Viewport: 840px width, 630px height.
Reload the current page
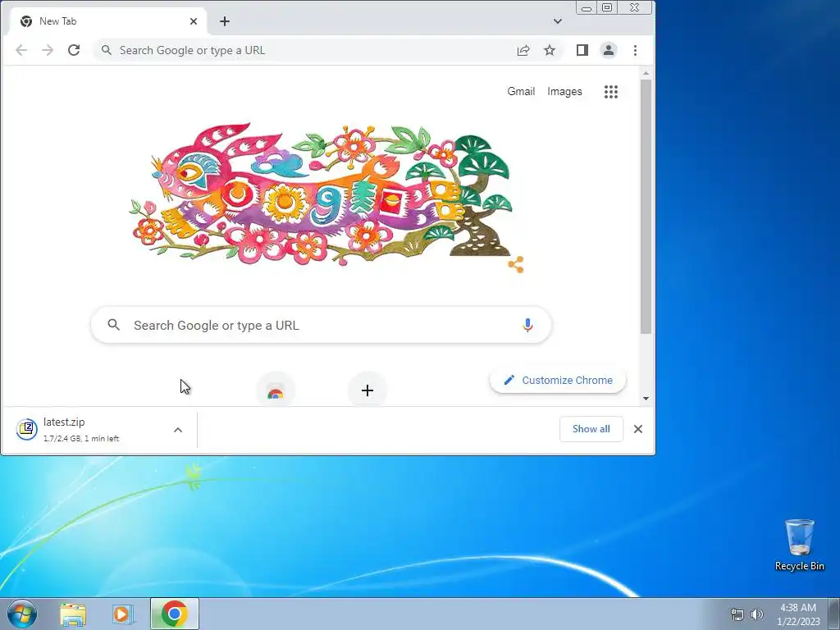click(x=74, y=50)
